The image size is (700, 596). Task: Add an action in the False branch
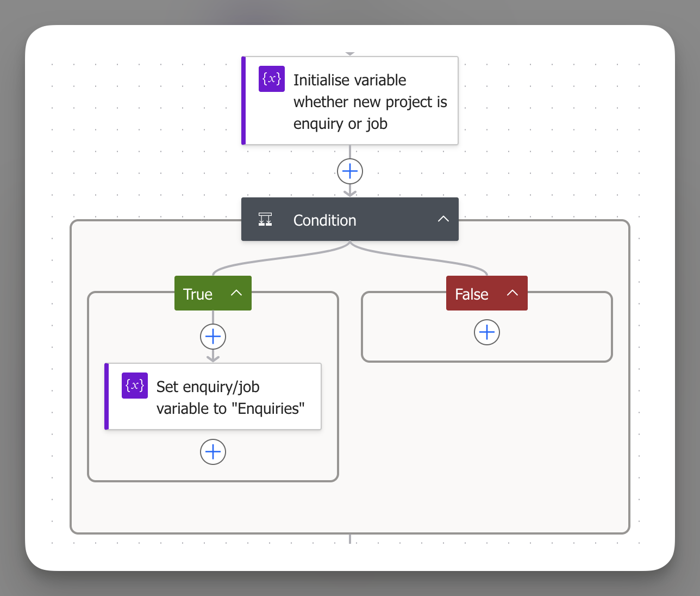coord(487,332)
